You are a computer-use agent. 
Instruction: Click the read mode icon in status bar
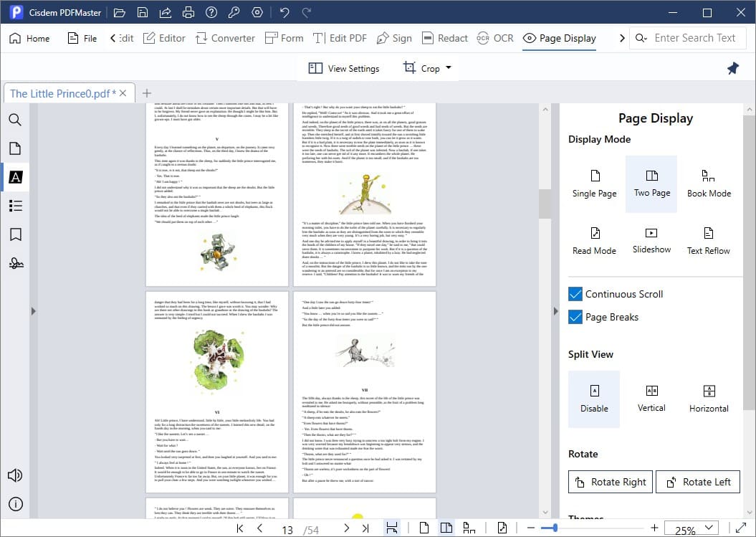502,528
